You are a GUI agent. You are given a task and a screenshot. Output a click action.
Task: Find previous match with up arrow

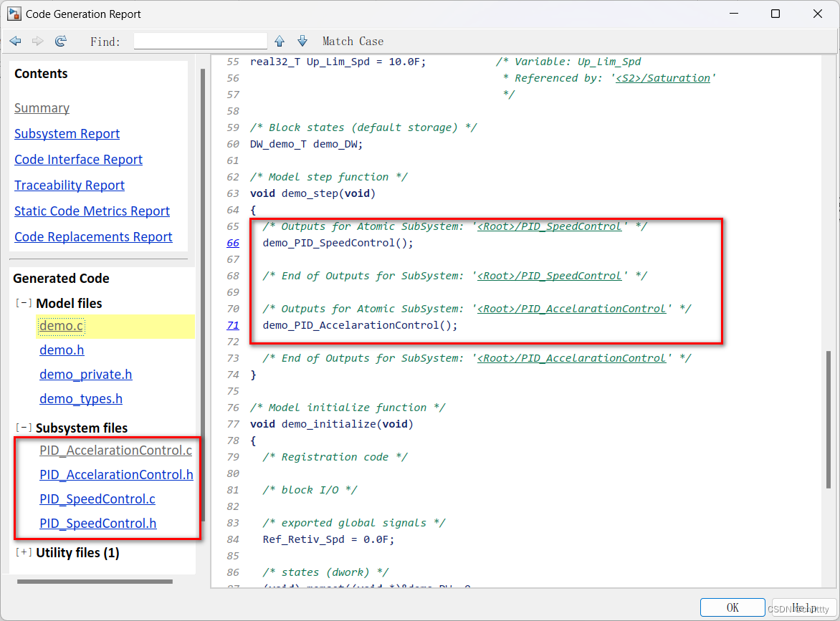[x=280, y=42]
